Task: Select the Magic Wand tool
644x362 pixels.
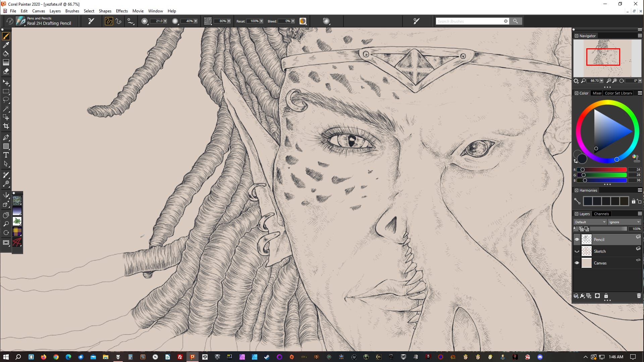Action: (x=6, y=109)
